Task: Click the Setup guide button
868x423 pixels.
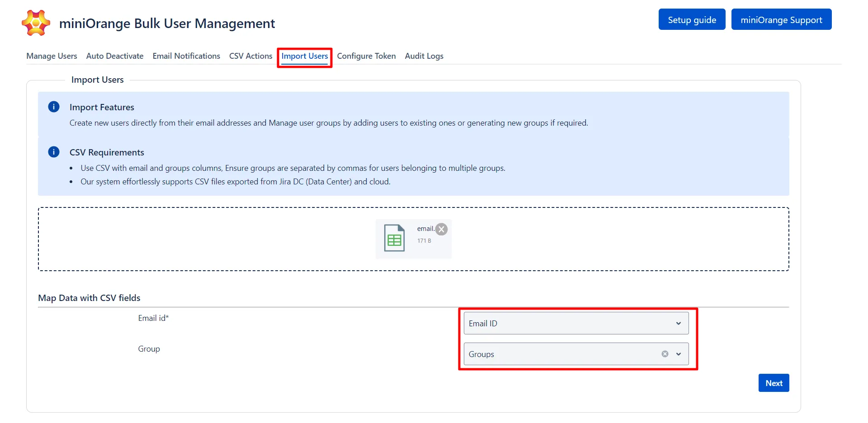Action: pos(692,19)
